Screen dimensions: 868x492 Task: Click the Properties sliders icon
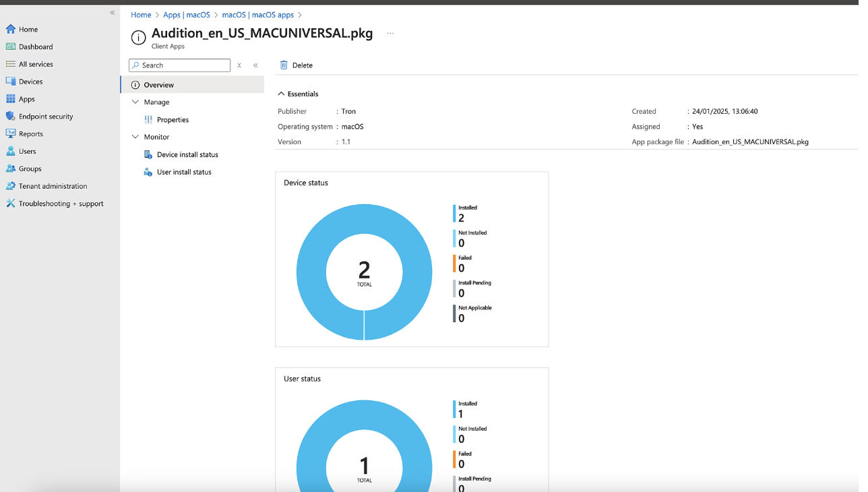coord(148,119)
